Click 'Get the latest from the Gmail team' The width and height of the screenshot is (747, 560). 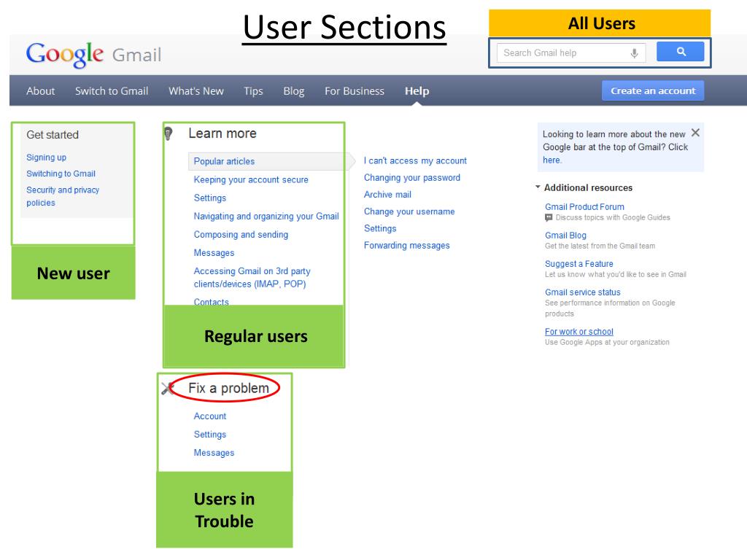600,246
